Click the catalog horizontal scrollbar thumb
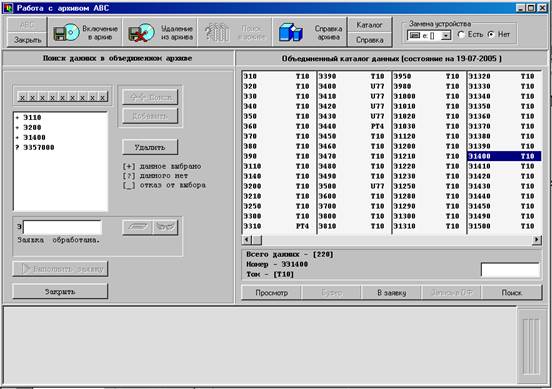The image size is (552, 389). click(257, 239)
